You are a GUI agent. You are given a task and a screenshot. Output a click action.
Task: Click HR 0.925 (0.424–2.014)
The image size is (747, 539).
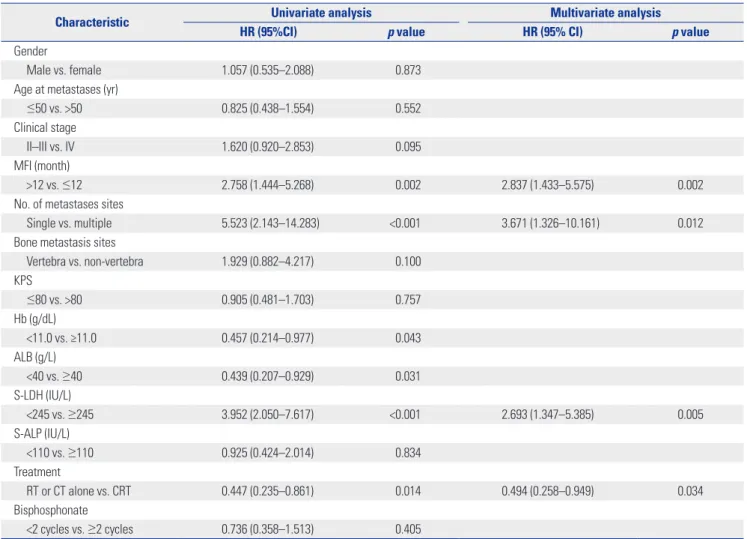(267, 452)
